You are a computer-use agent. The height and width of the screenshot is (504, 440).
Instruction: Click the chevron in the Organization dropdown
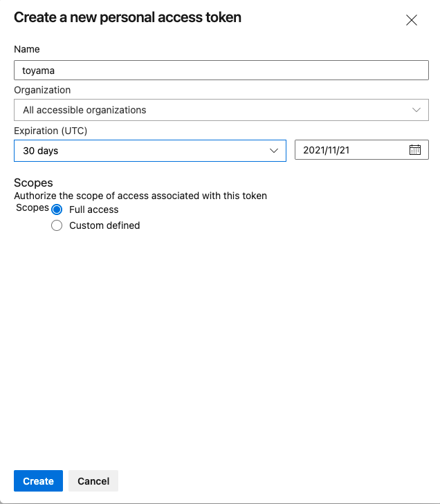coord(416,110)
